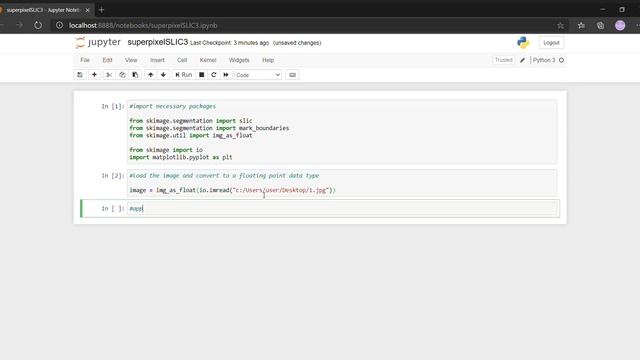640x360 pixels.
Task: Click the 'img_as_float' import at the end of line three
Action: point(232,136)
